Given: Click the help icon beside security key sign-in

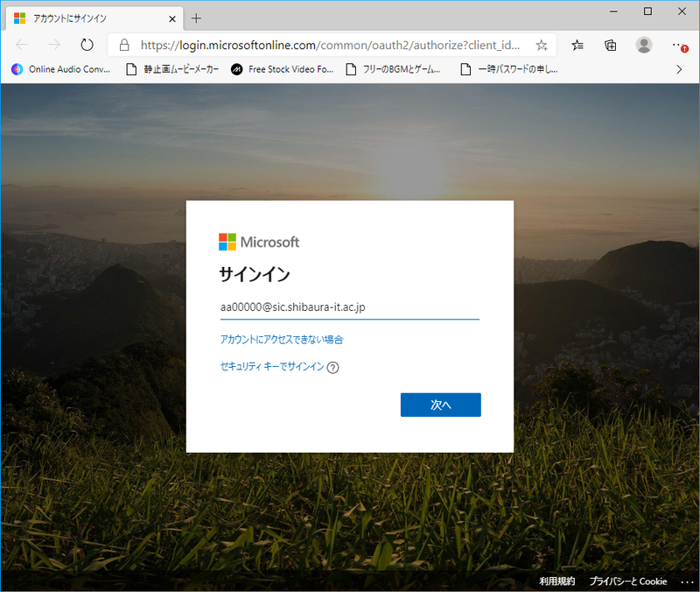Looking at the screenshot, I should [332, 368].
